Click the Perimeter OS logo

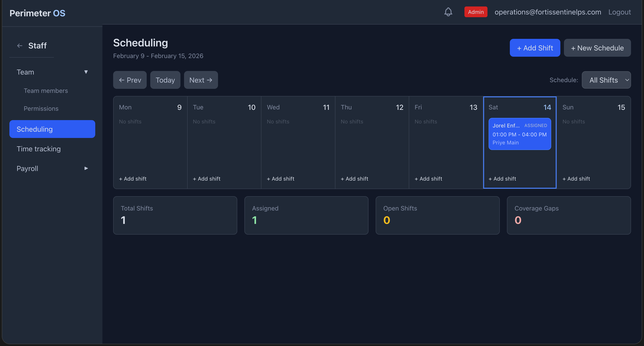[x=37, y=13]
